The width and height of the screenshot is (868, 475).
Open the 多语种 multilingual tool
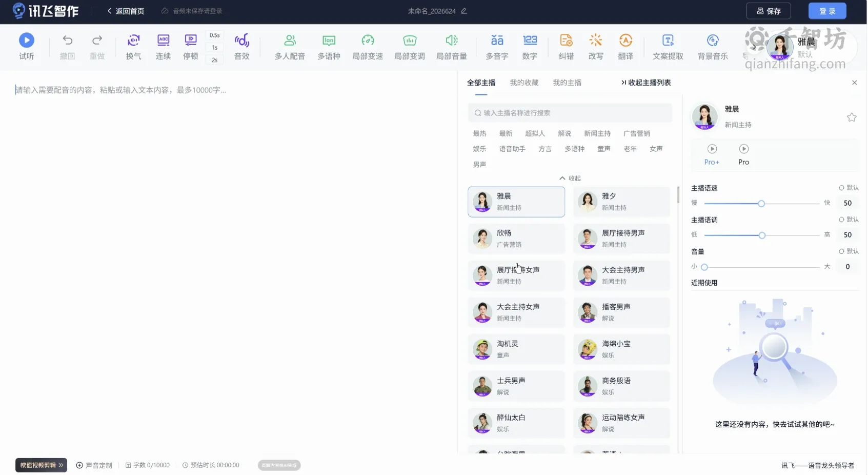[x=329, y=47]
